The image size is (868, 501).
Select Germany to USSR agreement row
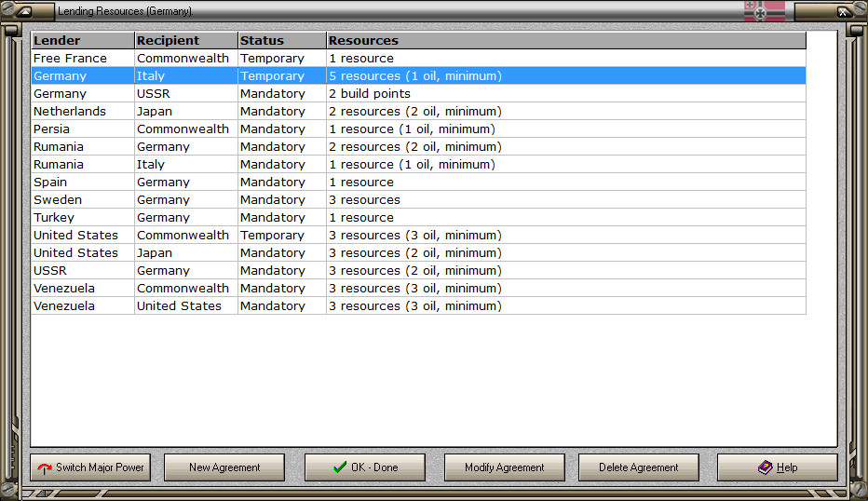click(418, 93)
